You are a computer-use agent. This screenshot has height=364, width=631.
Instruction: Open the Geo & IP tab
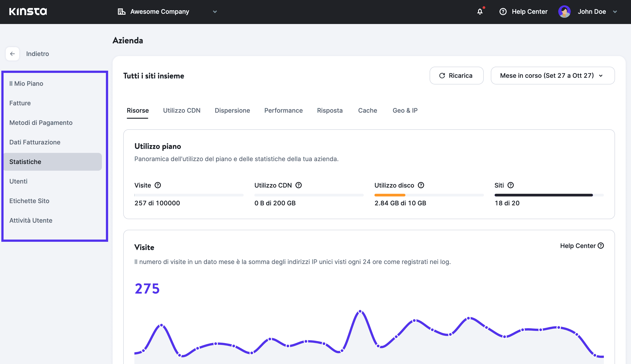pos(405,110)
